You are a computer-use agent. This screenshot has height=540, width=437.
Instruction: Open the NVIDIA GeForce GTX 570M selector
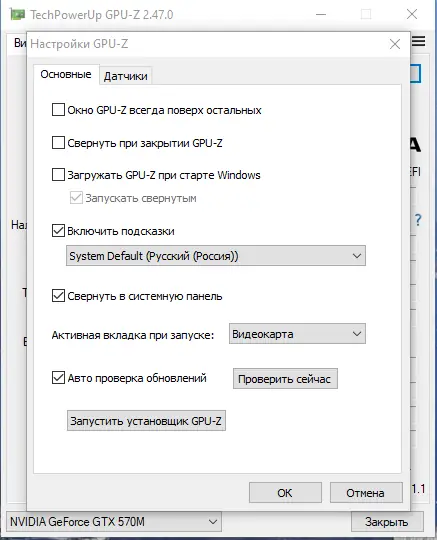pos(114,522)
